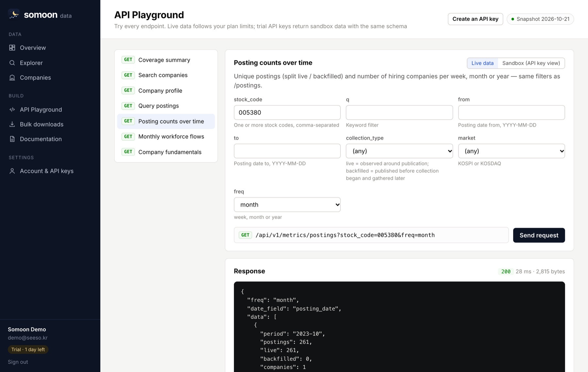Open the freq dropdown set to month
The width and height of the screenshot is (588, 372).
pos(287,205)
